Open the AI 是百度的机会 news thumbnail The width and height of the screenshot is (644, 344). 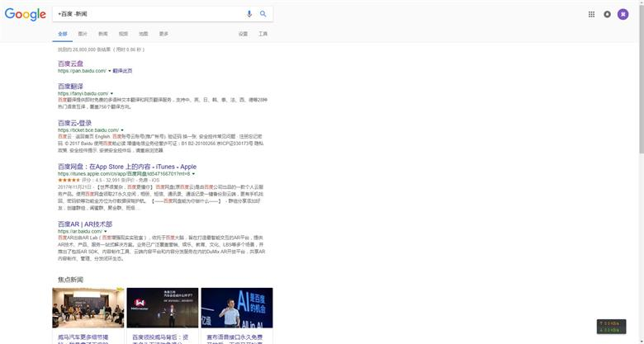click(x=237, y=308)
